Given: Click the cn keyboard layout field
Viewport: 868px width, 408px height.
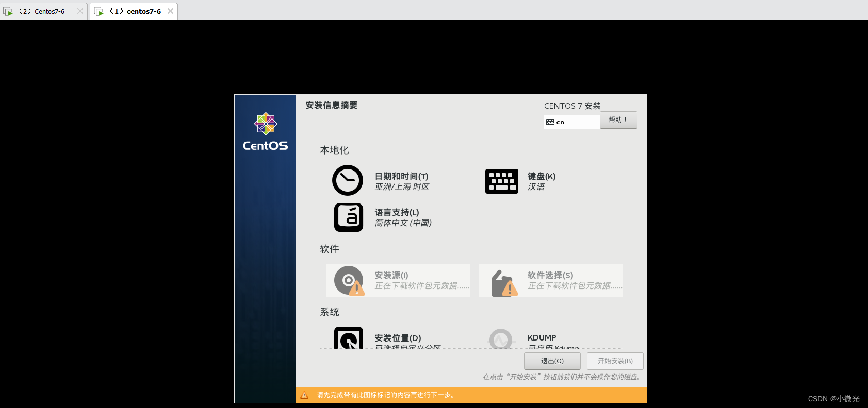Looking at the screenshot, I should click(572, 122).
